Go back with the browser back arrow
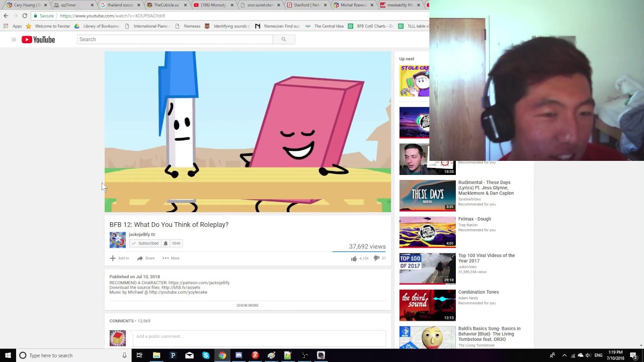This screenshot has width=644, height=362. pos(6,16)
